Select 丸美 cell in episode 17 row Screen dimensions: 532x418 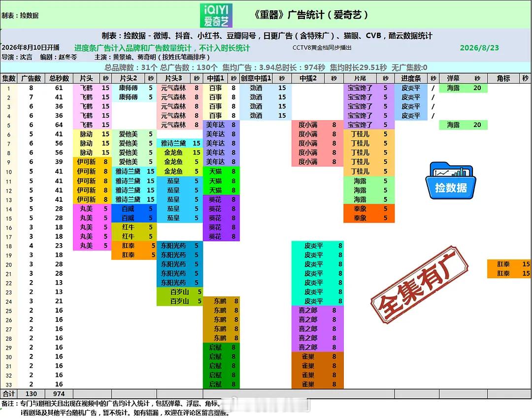click(x=86, y=236)
